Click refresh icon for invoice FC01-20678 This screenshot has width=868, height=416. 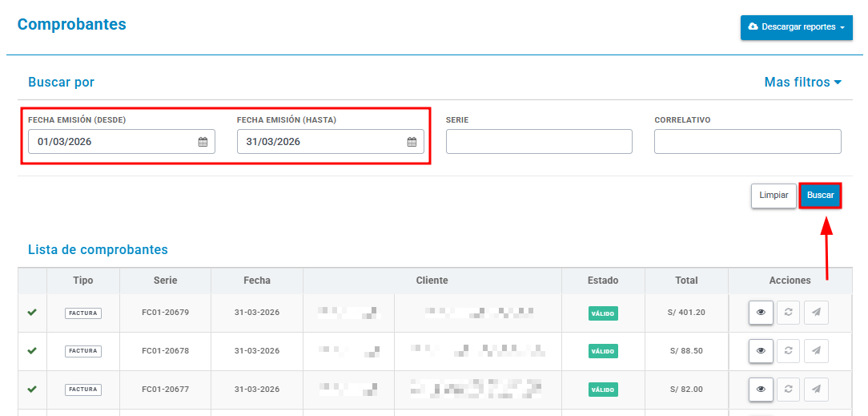tap(788, 350)
